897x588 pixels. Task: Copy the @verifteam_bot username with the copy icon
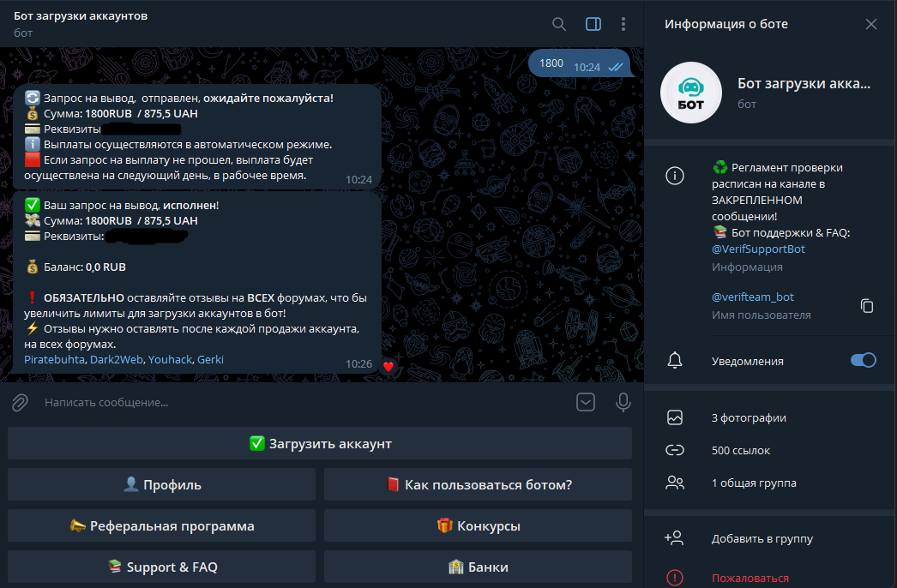[x=867, y=306]
